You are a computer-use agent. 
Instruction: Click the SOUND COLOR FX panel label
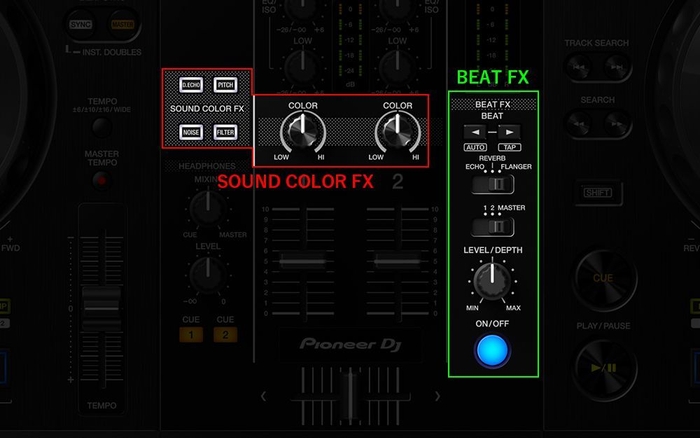pos(207,108)
